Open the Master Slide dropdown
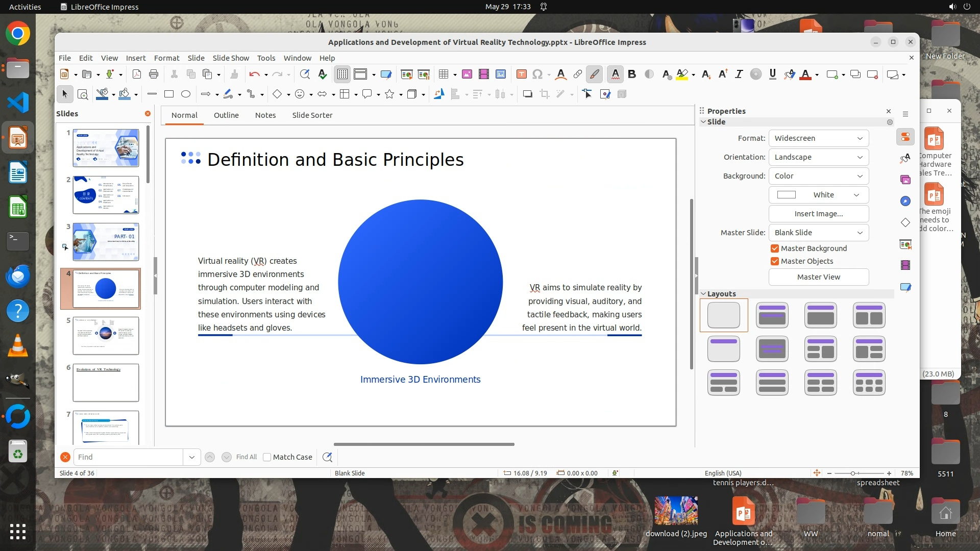The image size is (980, 551). [x=818, y=233]
